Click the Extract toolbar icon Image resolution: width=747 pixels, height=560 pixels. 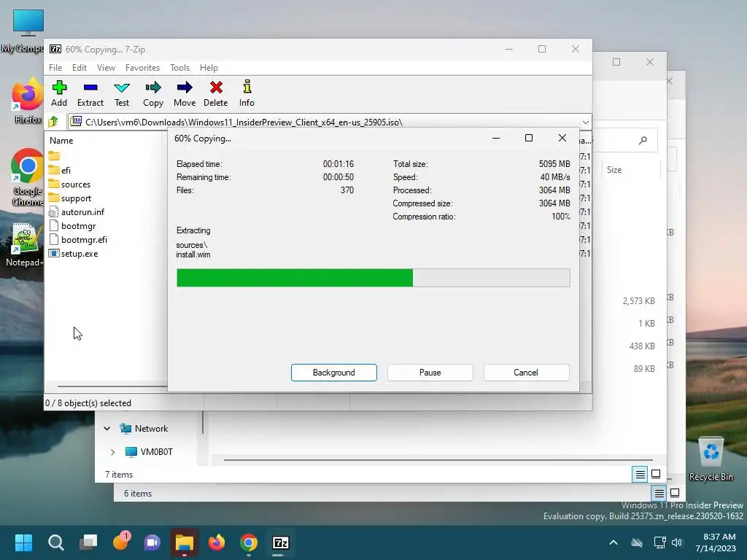[x=90, y=93]
